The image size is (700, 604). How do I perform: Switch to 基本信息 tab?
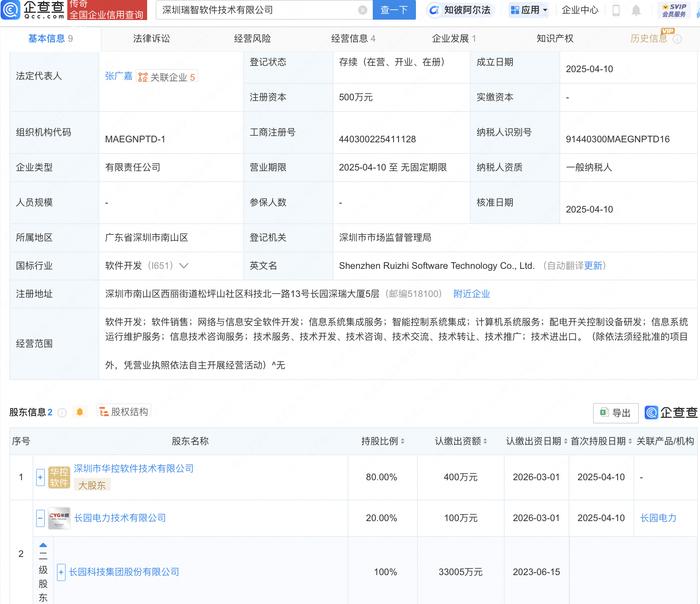point(50,39)
